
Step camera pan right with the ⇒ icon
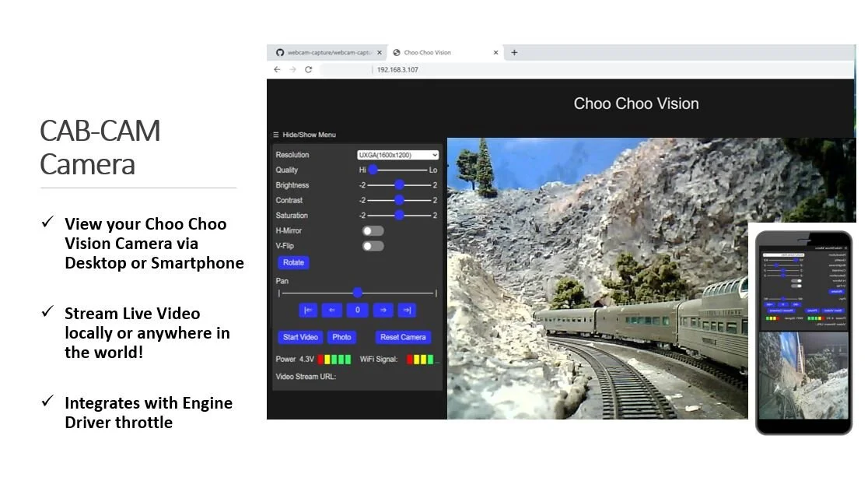coord(383,310)
